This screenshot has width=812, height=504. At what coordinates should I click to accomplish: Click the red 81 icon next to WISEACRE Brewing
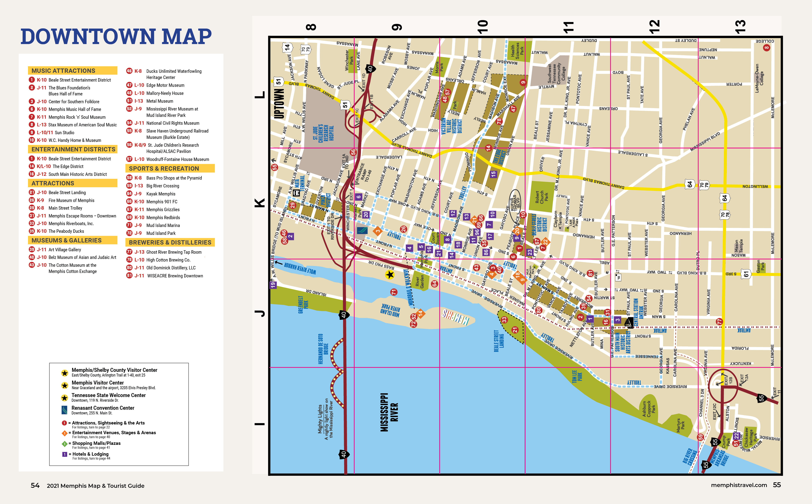129,275
